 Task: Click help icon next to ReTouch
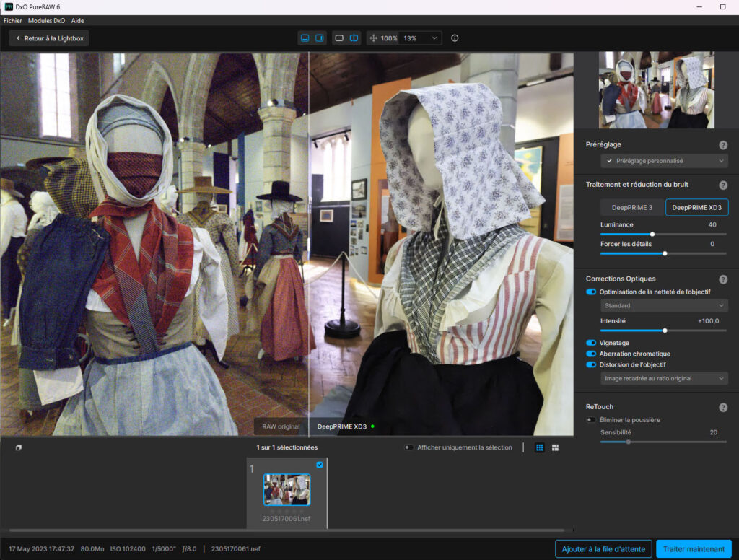click(723, 408)
